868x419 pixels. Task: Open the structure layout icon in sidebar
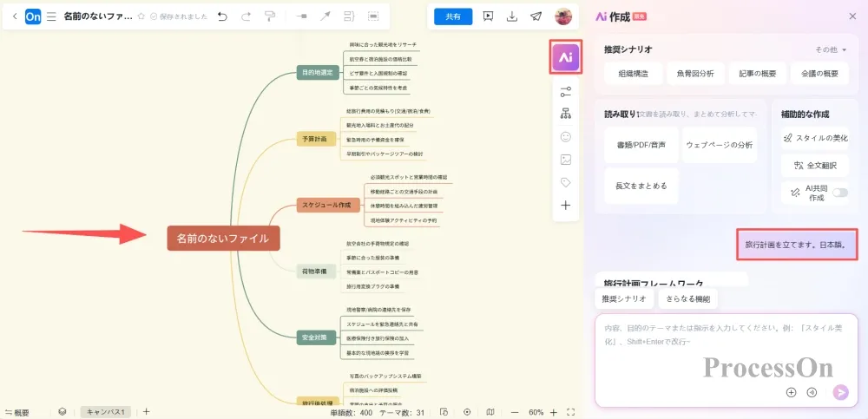click(566, 114)
